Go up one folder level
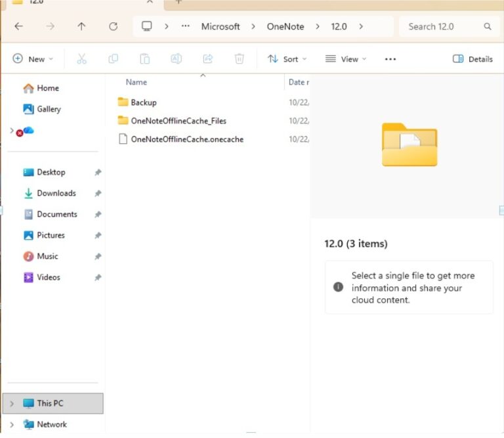 click(x=81, y=26)
